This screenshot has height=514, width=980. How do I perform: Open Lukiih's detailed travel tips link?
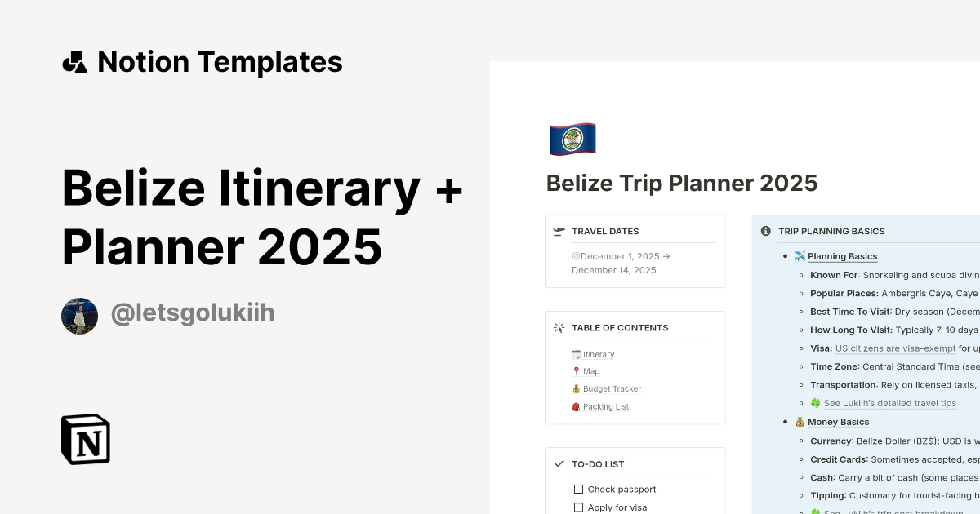coord(889,403)
